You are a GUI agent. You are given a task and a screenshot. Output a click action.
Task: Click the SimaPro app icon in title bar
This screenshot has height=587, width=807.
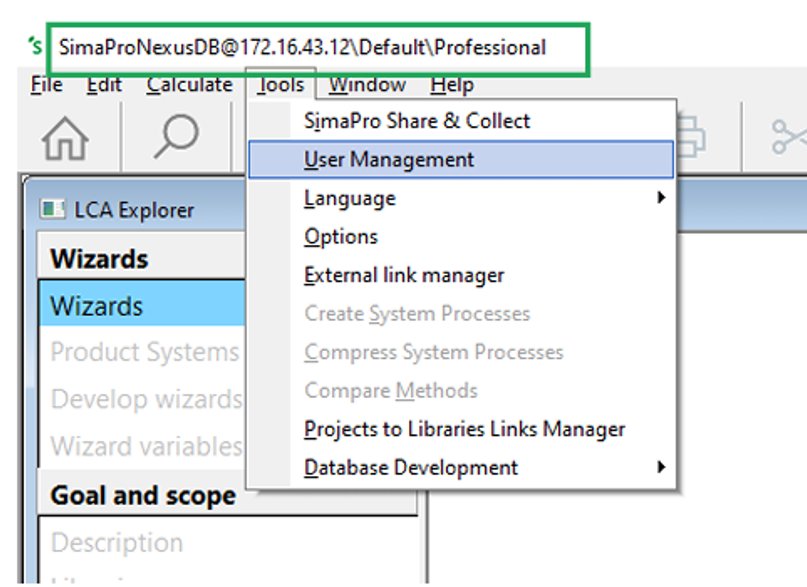[x=35, y=46]
